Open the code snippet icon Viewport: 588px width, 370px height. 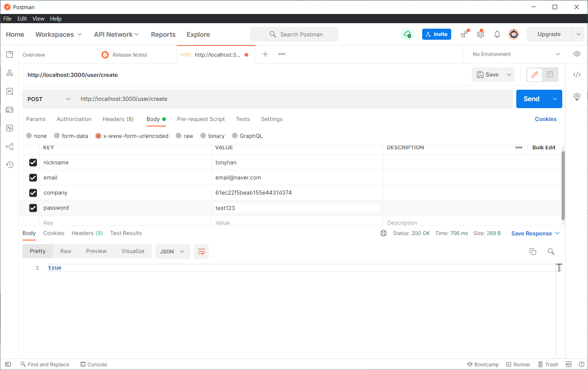point(577,75)
